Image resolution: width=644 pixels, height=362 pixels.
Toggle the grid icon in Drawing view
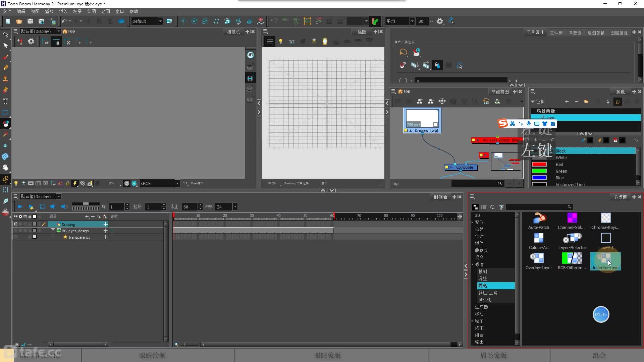[x=270, y=42]
